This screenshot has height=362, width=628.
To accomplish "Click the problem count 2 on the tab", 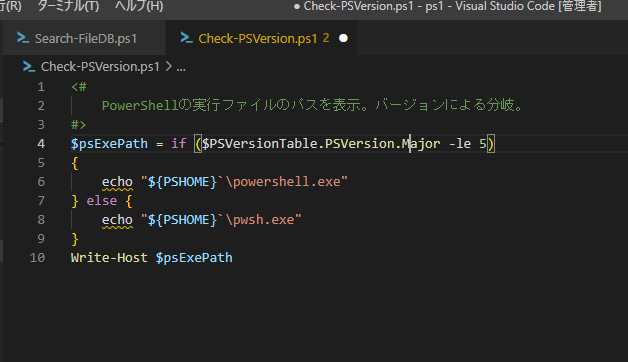I will (x=326, y=38).
